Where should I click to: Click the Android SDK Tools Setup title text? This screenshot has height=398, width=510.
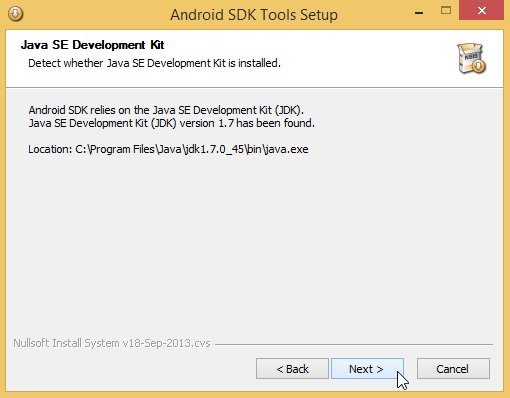254,15
